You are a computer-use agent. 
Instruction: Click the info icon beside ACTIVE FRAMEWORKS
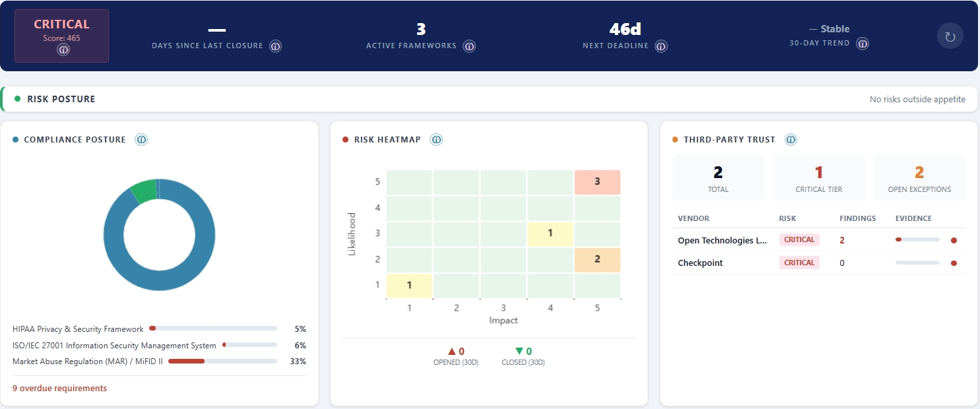click(x=469, y=46)
